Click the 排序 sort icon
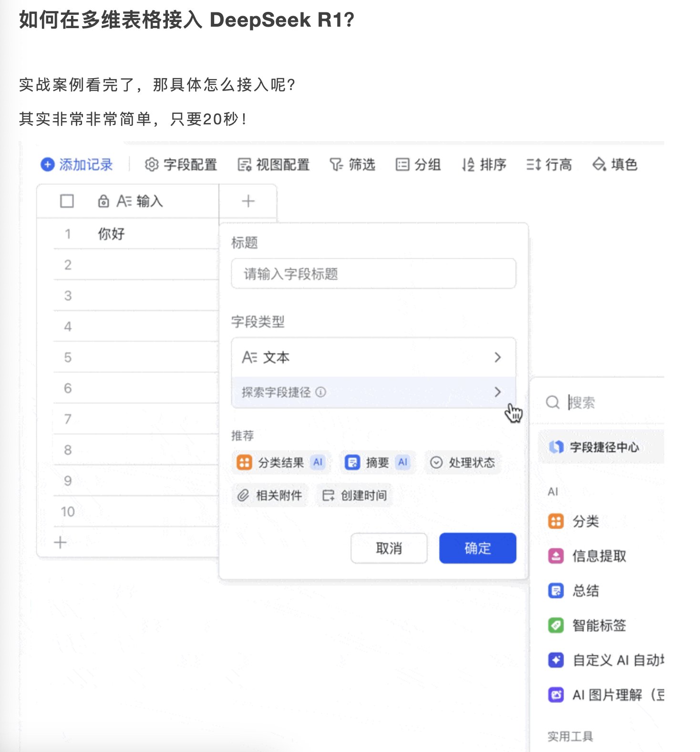This screenshot has width=700, height=752. pos(468,164)
